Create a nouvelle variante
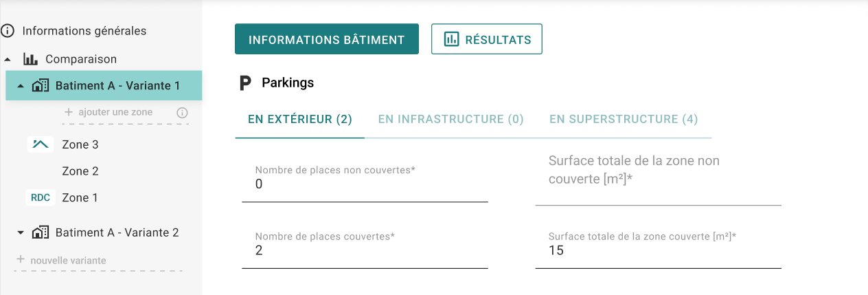Image resolution: width=868 pixels, height=295 pixels. point(61,260)
